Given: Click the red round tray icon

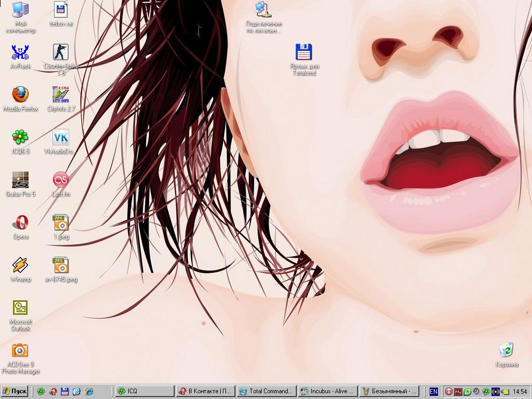Looking at the screenshot, I should pyautogui.click(x=449, y=392).
